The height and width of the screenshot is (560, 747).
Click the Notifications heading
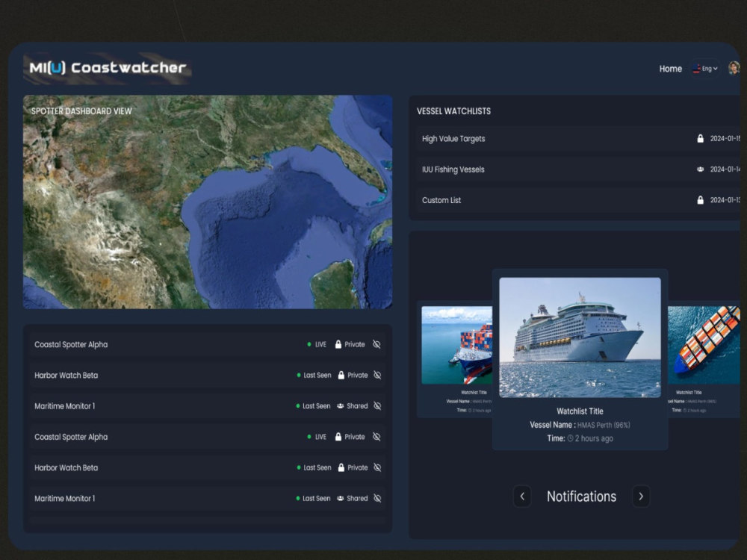pyautogui.click(x=581, y=497)
